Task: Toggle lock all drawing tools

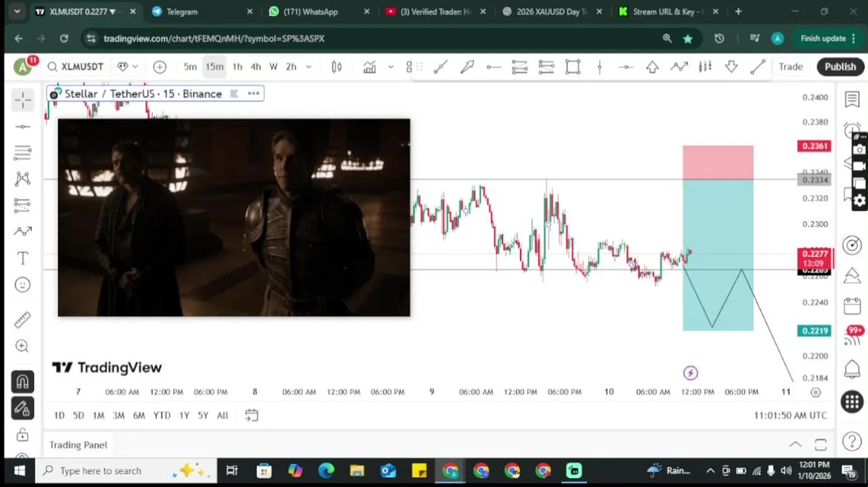Action: click(22, 434)
